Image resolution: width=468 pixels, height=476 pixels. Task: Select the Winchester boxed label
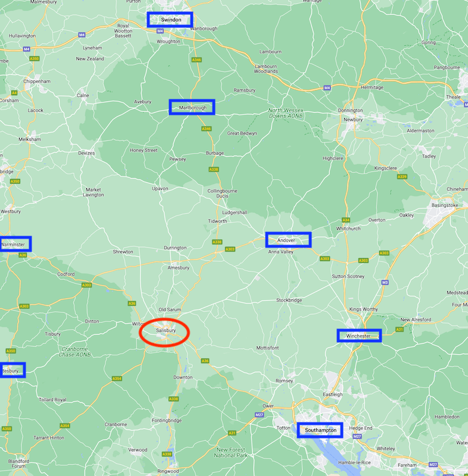359,336
